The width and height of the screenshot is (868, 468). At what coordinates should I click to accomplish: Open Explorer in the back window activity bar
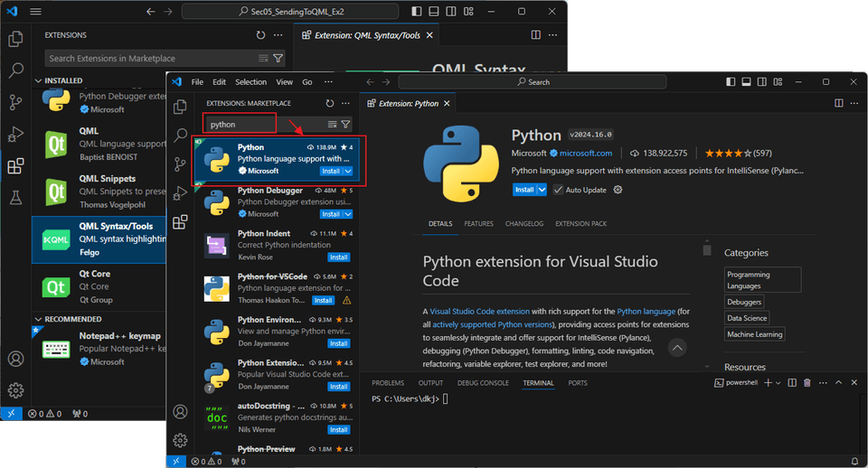point(16,39)
